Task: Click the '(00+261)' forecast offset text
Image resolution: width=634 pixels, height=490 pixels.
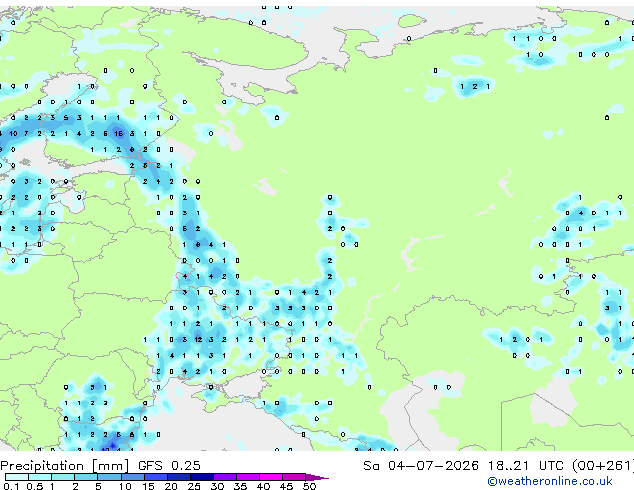Action: (x=602, y=466)
